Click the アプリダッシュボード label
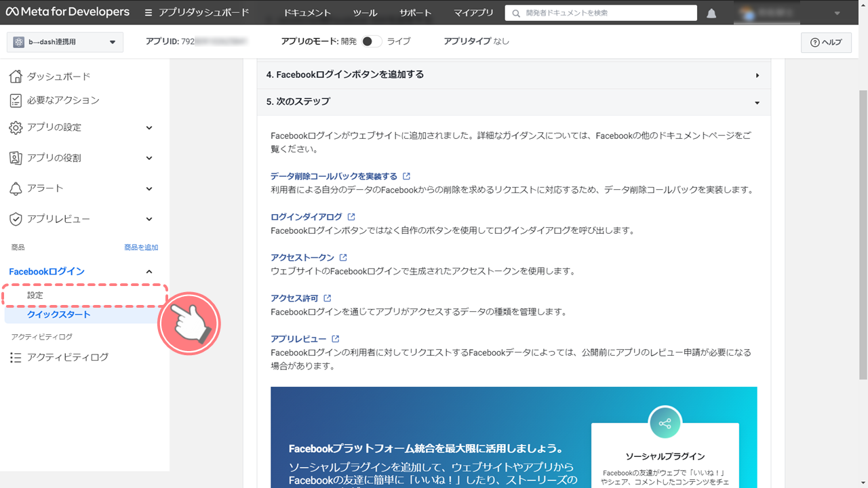The width and height of the screenshot is (868, 488). (204, 13)
